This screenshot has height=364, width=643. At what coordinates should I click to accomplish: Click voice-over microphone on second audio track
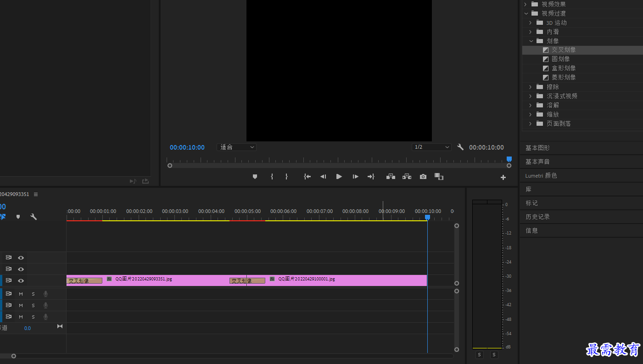45,305
